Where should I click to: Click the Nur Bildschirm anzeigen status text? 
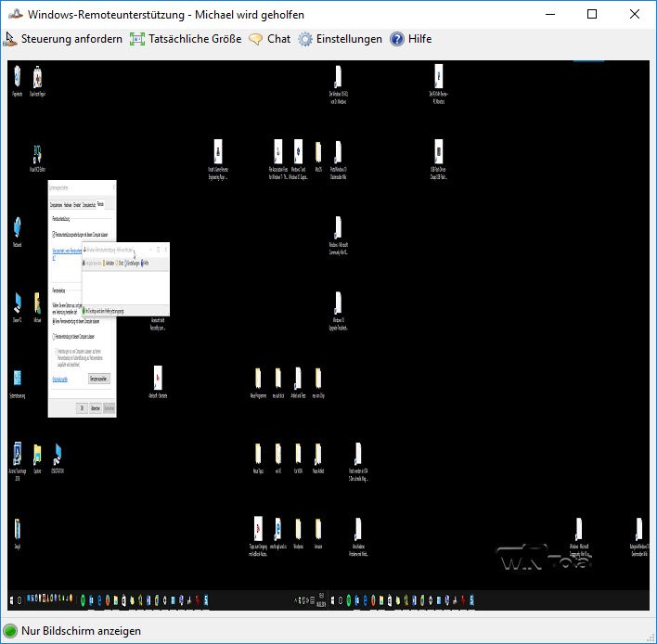point(81,631)
